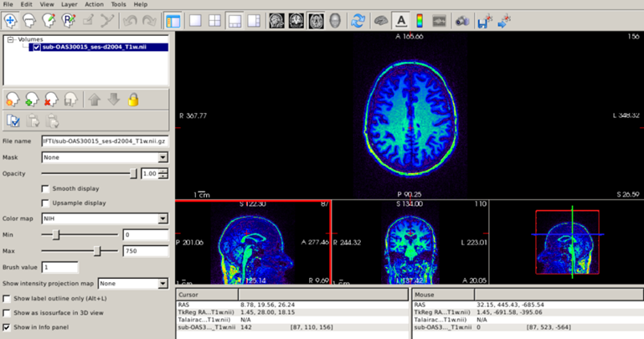
Task: Click the sagittal view thumbnail panel
Action: (253, 242)
